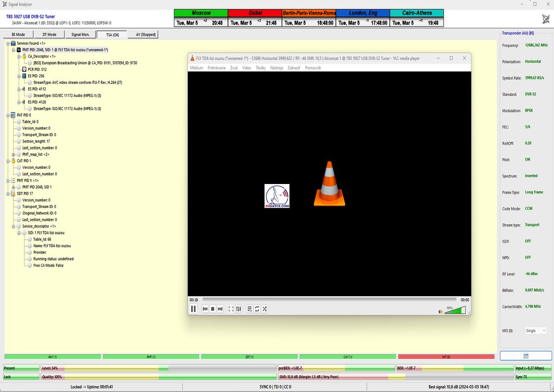Mute audio via VLC speaker icon
Screen dimensions: 554x392
(x=440, y=312)
